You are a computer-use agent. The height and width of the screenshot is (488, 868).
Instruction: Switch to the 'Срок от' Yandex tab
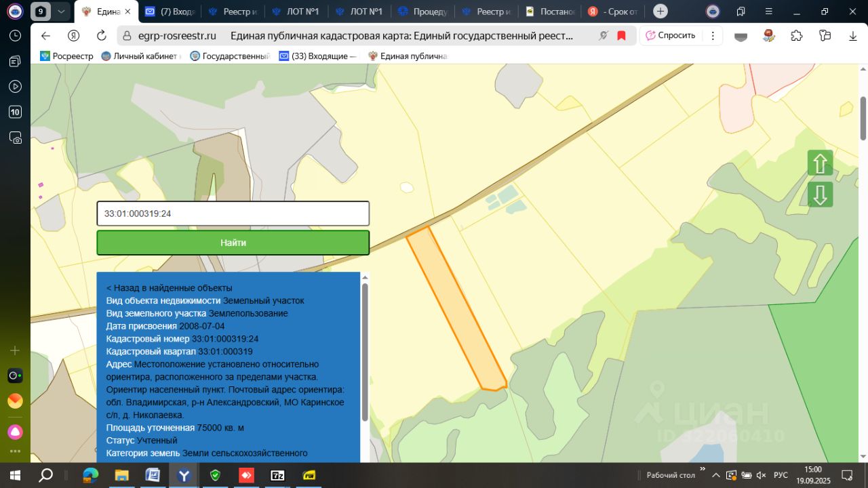[613, 12]
